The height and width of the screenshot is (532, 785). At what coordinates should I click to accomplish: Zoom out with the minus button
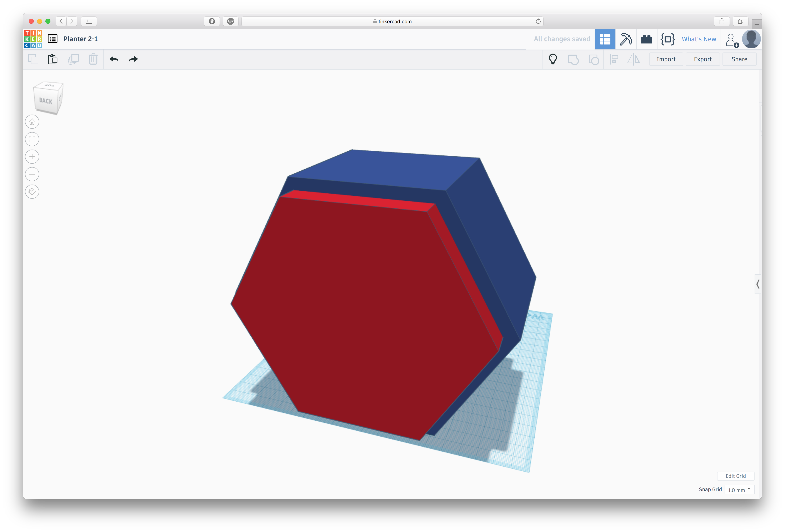pos(32,174)
